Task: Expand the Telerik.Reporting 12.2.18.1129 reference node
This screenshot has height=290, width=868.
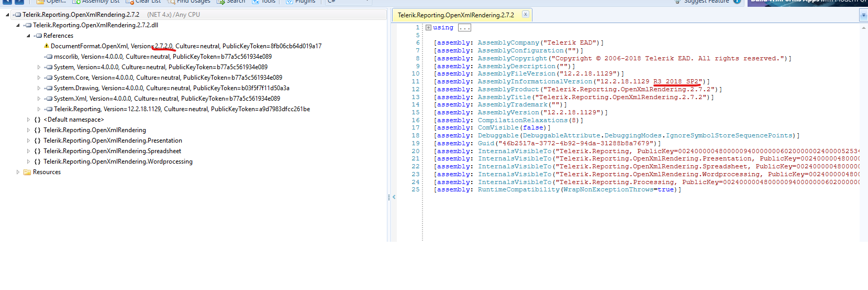Action: coord(39,109)
